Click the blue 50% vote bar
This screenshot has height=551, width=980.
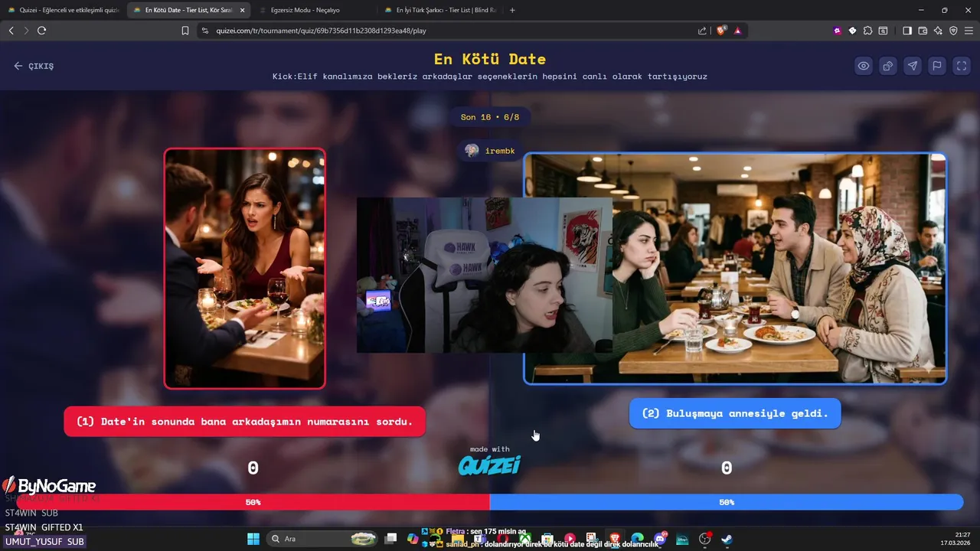click(x=727, y=502)
